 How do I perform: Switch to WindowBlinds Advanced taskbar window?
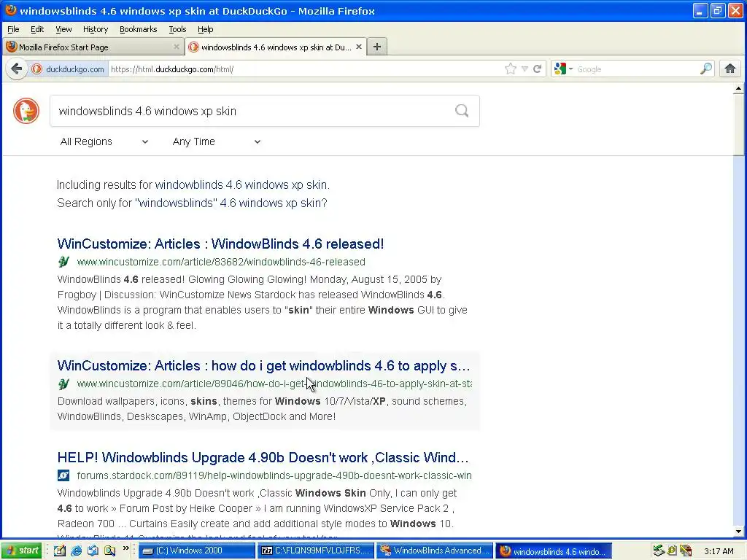435,551
